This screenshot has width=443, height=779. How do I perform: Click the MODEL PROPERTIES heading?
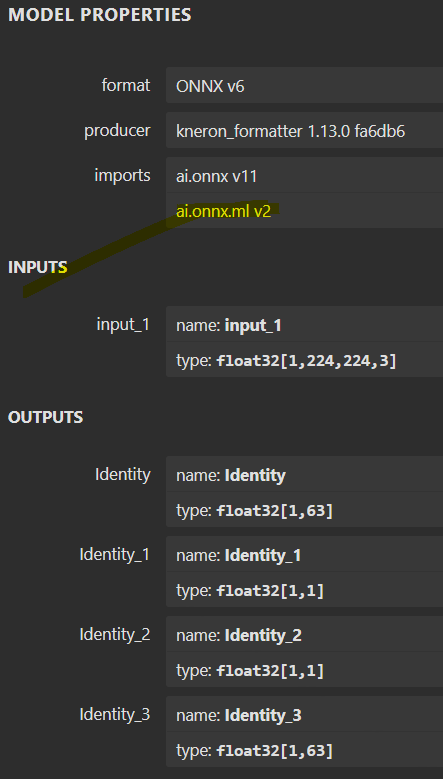(100, 14)
